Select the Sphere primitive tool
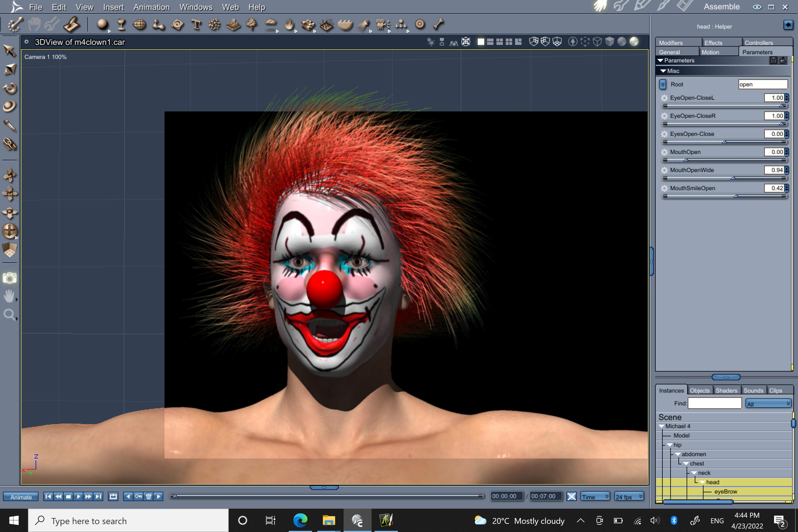 coord(102,24)
